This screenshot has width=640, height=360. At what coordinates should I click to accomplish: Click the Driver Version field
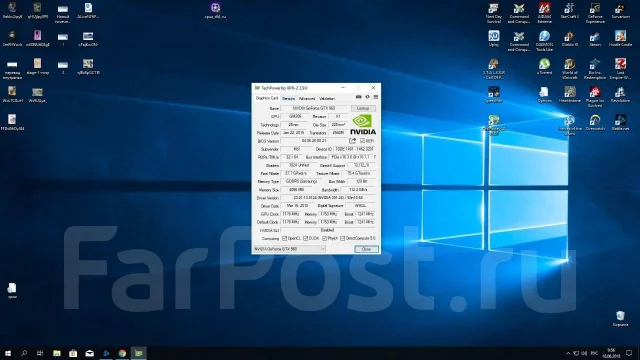click(329, 198)
